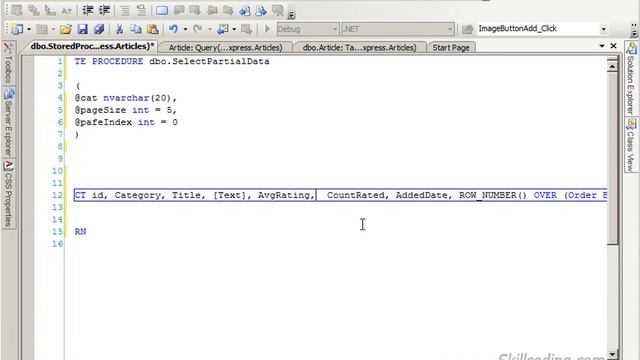640x360 pixels.
Task: Click the Find in Files icon
Action: tap(467, 29)
